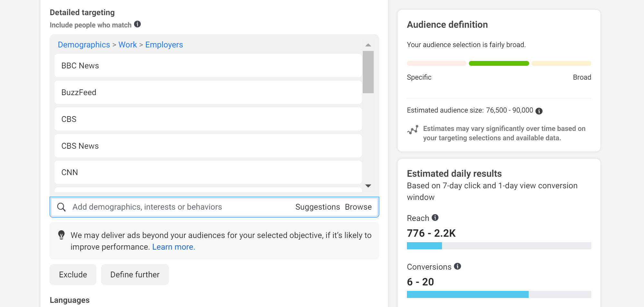Viewport: 644px width, 307px height.
Task: Click the estimates trend graph icon
Action: tap(413, 130)
